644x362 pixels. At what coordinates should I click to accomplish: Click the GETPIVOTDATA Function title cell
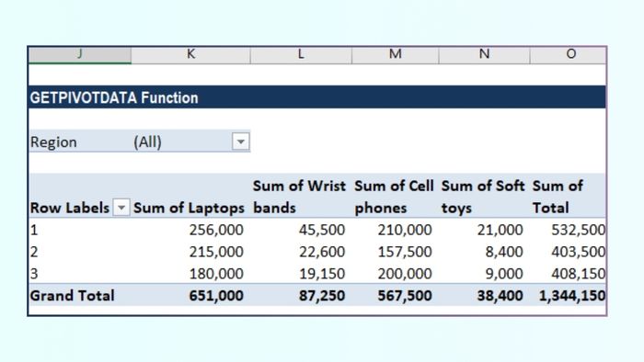317,97
